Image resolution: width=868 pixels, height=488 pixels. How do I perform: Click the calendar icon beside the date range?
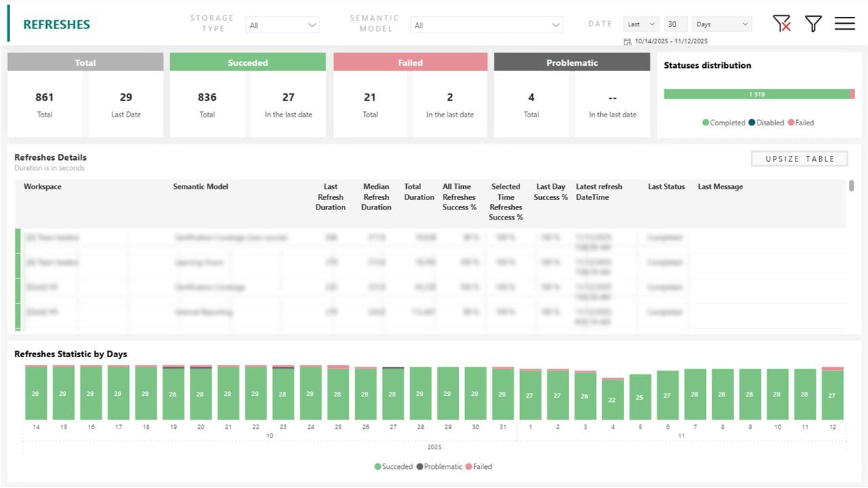(x=627, y=41)
